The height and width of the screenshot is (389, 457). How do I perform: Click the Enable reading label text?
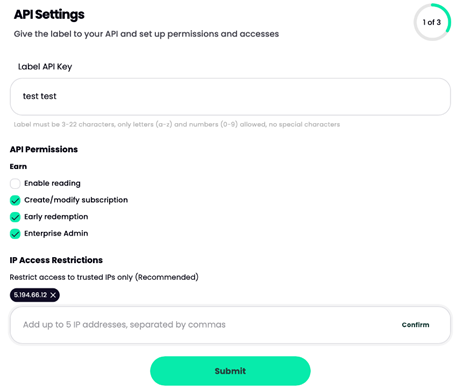52,183
